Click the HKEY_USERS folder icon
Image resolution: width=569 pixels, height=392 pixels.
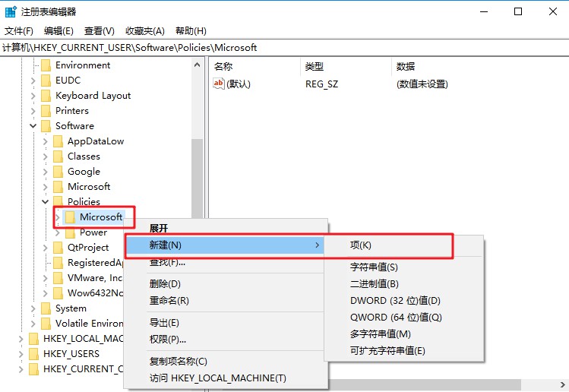pos(33,354)
